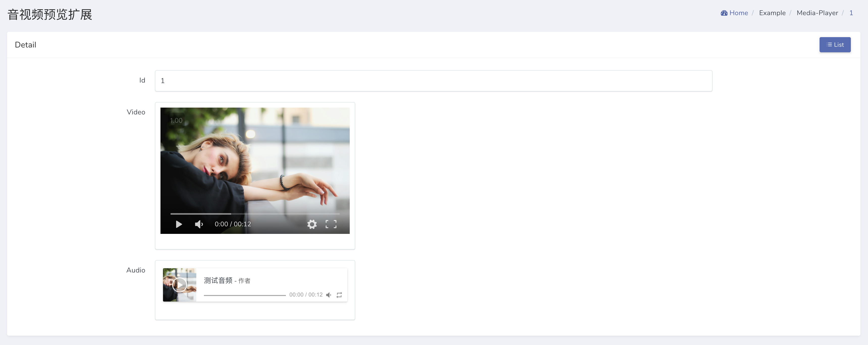Open the List button
The width and height of the screenshot is (868, 345).
[835, 44]
